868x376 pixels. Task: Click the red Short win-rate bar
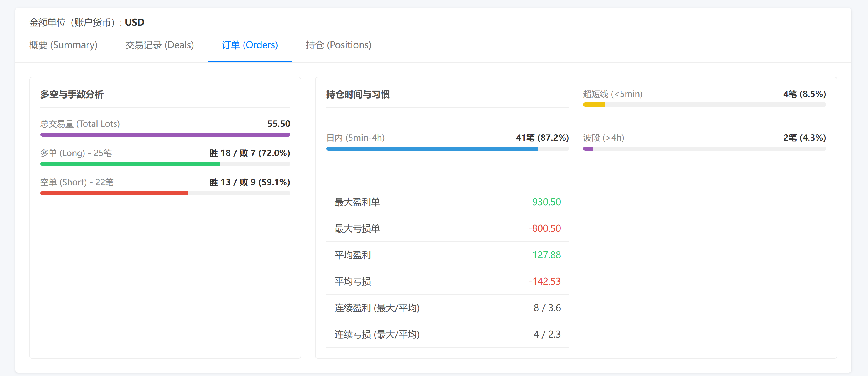tap(114, 193)
